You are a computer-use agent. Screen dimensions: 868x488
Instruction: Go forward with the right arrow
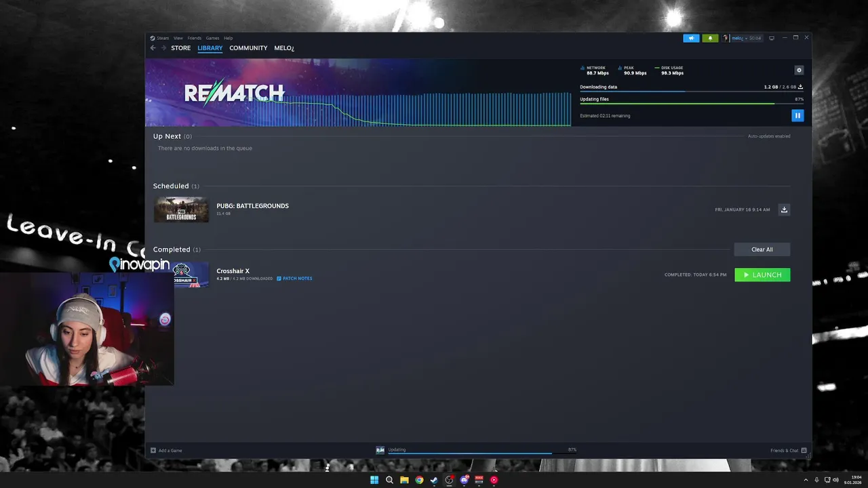(x=163, y=48)
